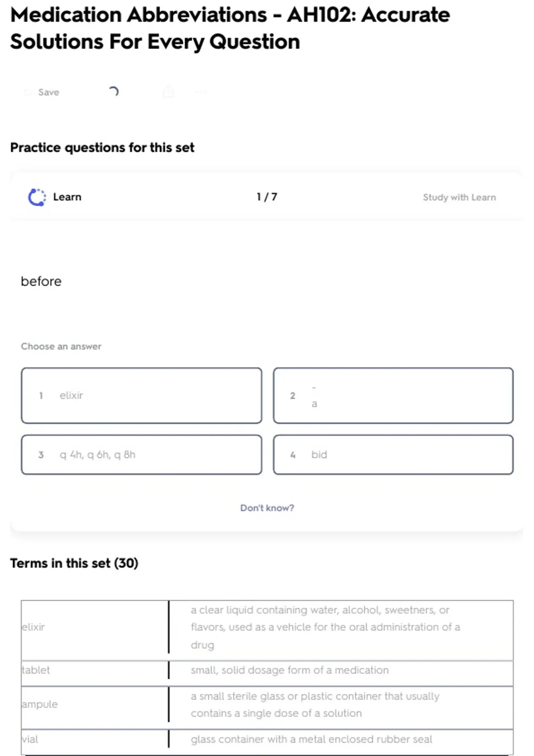Click the Learn label
The height and width of the screenshot is (756, 534).
(67, 197)
